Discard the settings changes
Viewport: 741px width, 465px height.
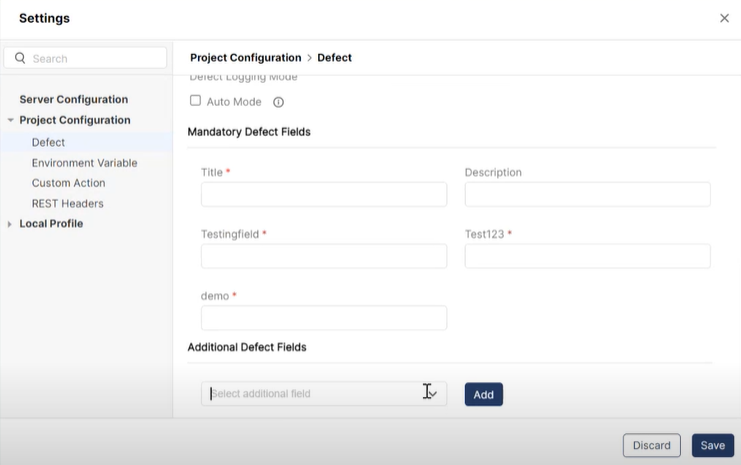(x=651, y=445)
